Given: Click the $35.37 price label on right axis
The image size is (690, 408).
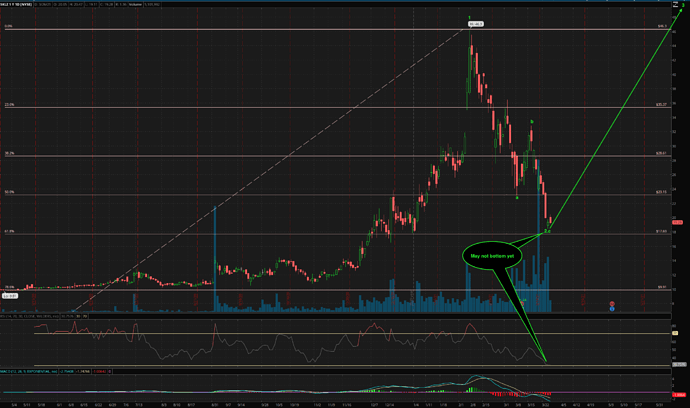Looking at the screenshot, I should (x=661, y=104).
